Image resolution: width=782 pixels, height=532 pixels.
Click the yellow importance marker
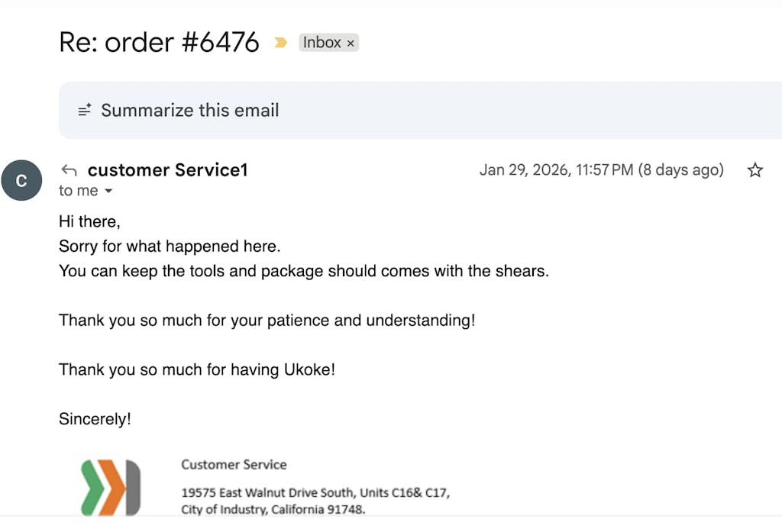pyautogui.click(x=281, y=43)
